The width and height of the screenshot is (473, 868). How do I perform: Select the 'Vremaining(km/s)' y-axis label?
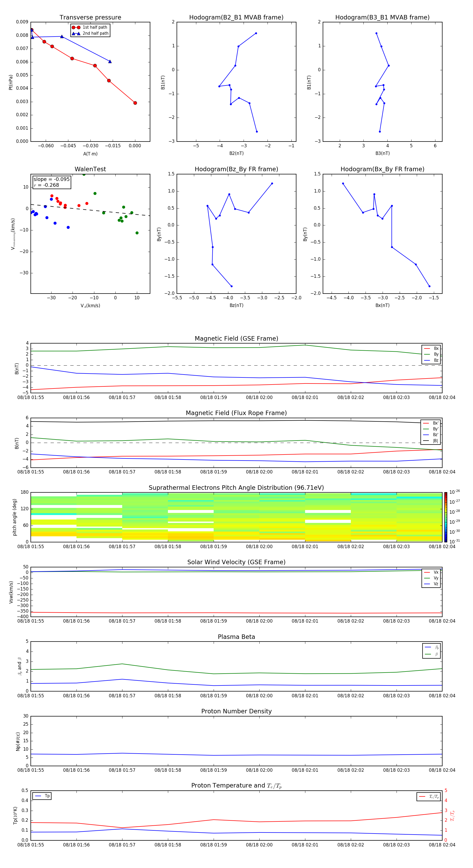tap(13, 234)
